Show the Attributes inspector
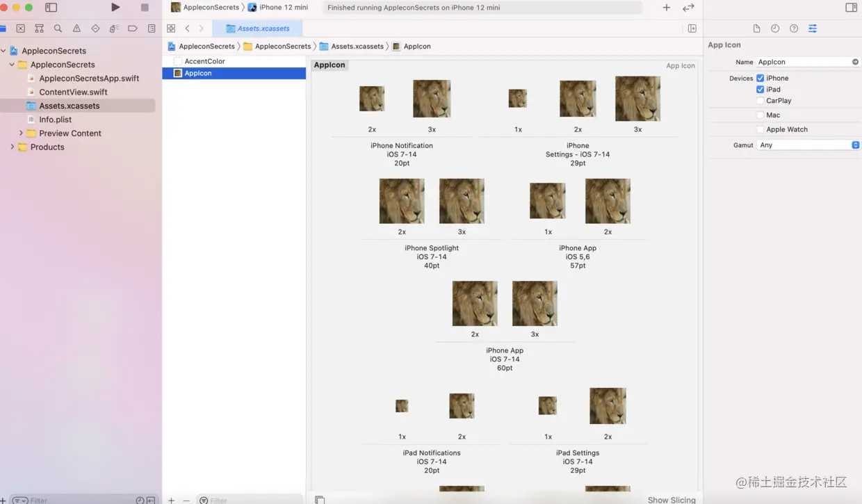The width and height of the screenshot is (862, 504). click(813, 29)
